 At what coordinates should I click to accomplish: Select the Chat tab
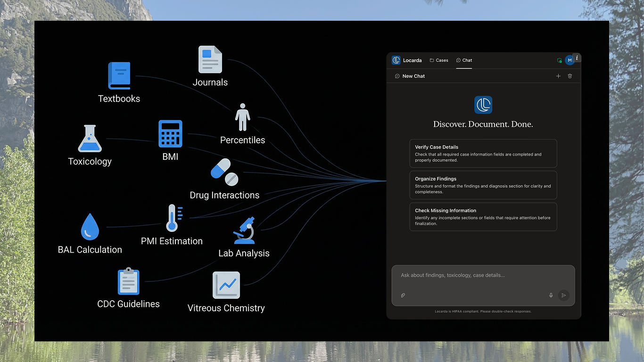[x=464, y=60]
